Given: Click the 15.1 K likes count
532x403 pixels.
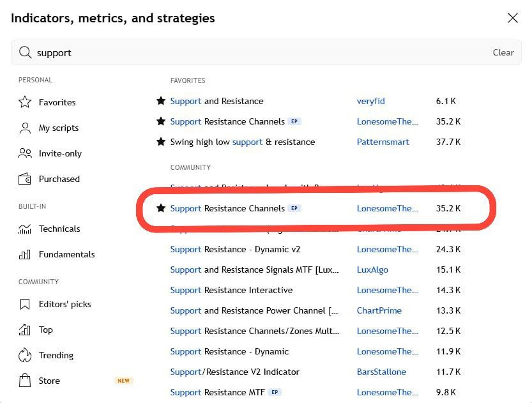Looking at the screenshot, I should (448, 270).
